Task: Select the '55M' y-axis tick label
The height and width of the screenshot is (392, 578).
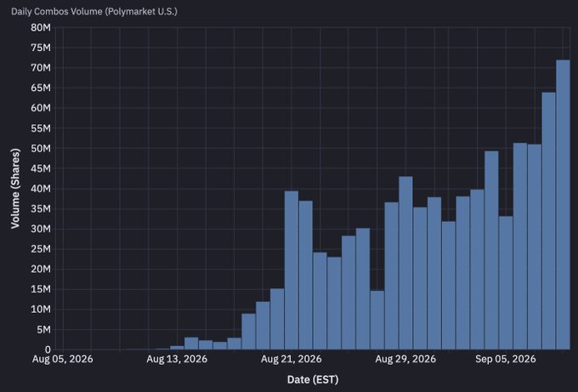Action: click(41, 128)
